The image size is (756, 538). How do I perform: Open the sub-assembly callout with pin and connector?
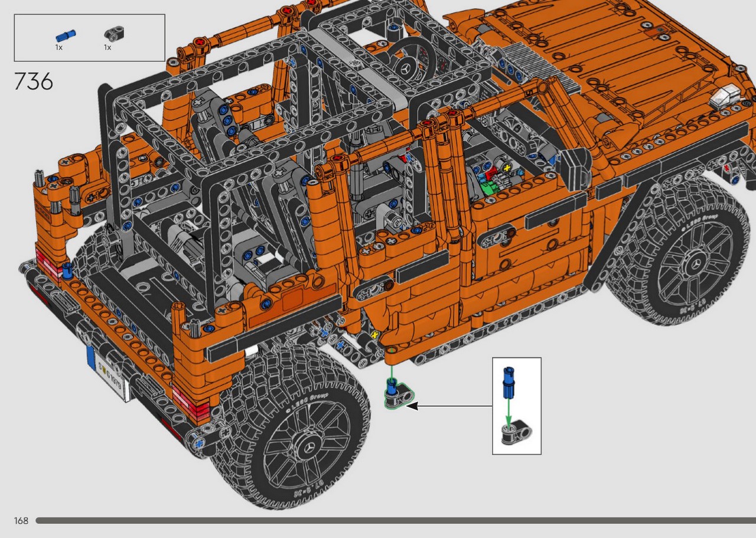pos(516,406)
